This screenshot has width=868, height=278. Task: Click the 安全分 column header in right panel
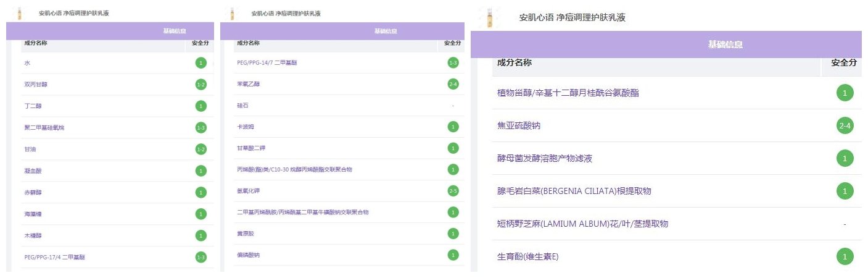[844, 63]
